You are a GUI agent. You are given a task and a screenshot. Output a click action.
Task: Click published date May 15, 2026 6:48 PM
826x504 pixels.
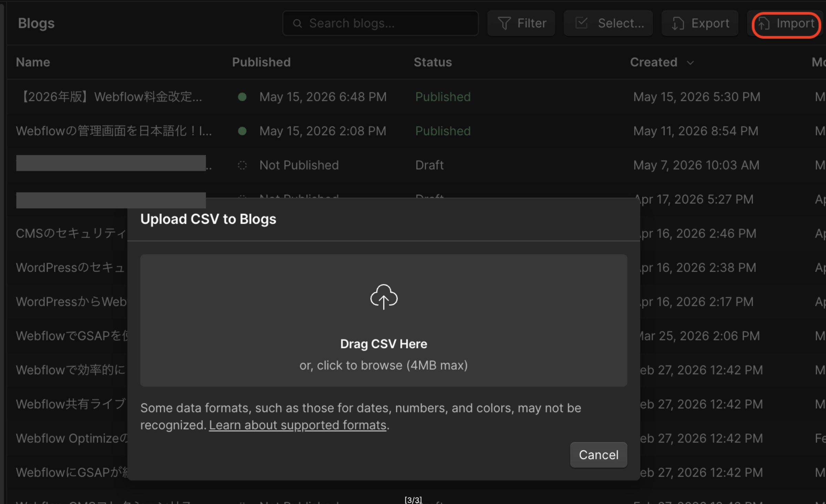point(323,97)
